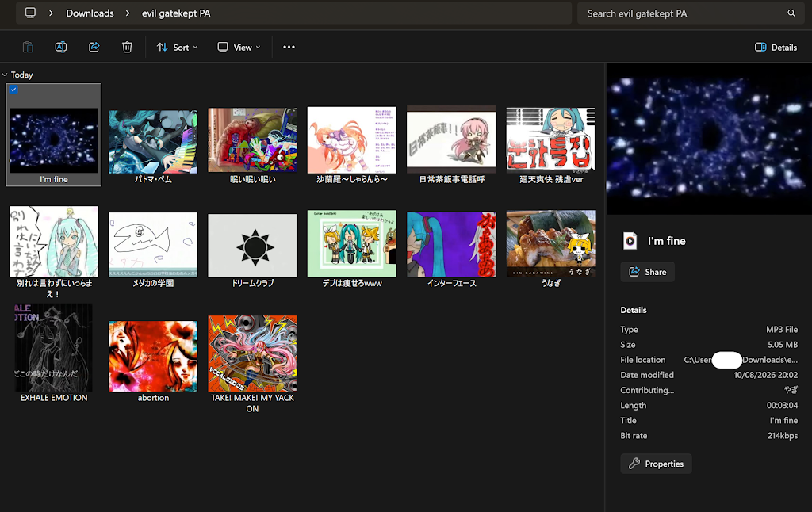This screenshot has width=812, height=512.
Task: Expand the chevron after Downloads in path
Action: coord(128,13)
